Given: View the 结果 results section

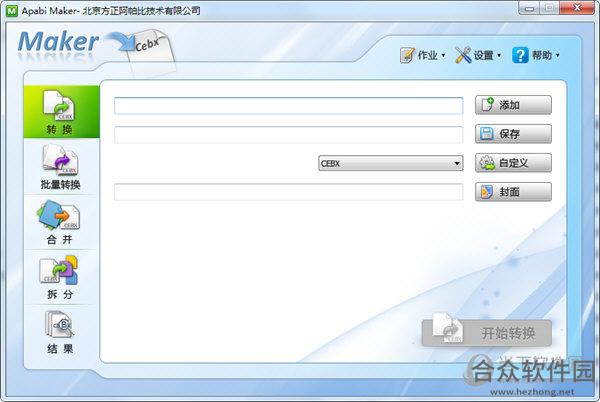Looking at the screenshot, I should click(60, 332).
